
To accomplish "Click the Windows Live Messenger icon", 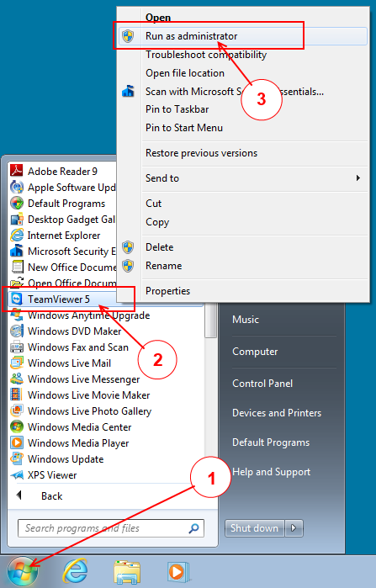I will pyautogui.click(x=17, y=379).
